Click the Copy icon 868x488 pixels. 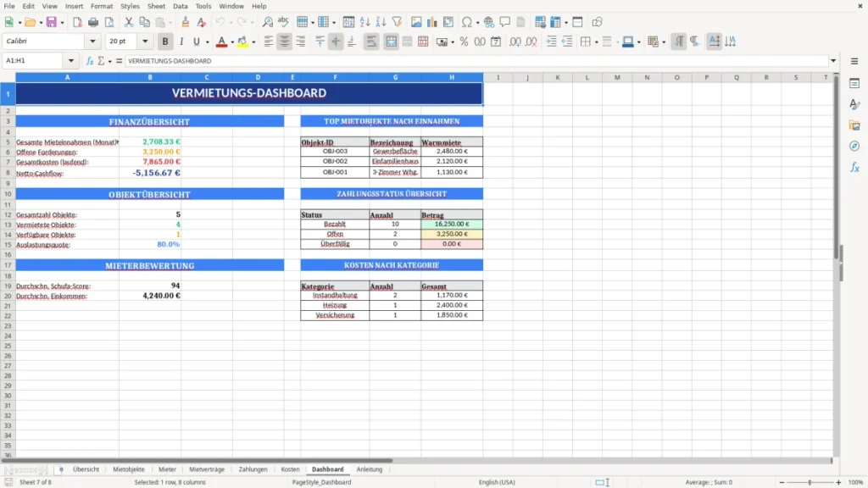click(144, 22)
